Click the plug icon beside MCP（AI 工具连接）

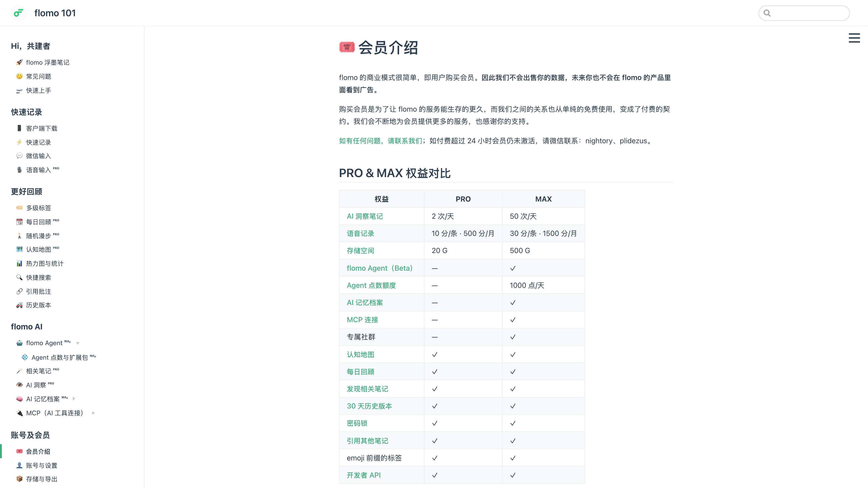pyautogui.click(x=19, y=413)
